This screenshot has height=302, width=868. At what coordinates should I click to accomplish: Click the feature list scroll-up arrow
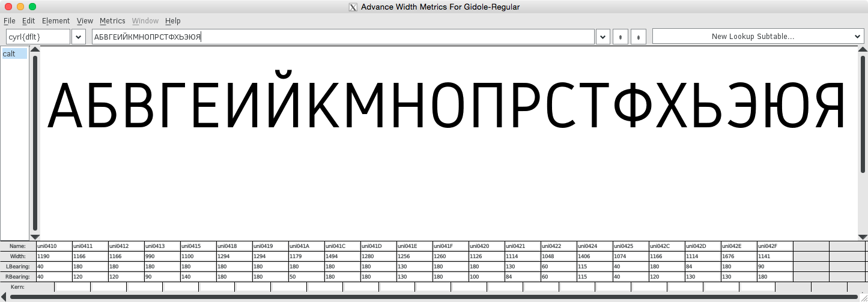coord(35,50)
